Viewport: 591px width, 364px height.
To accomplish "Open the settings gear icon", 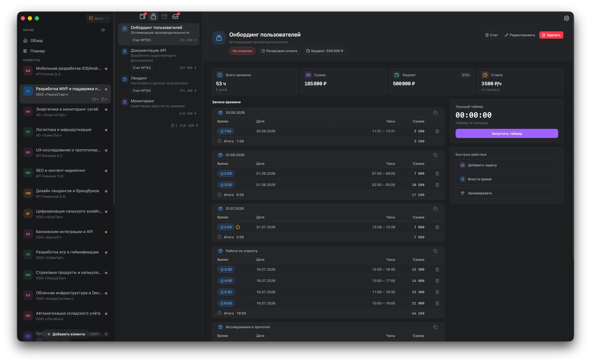I will point(566,18).
